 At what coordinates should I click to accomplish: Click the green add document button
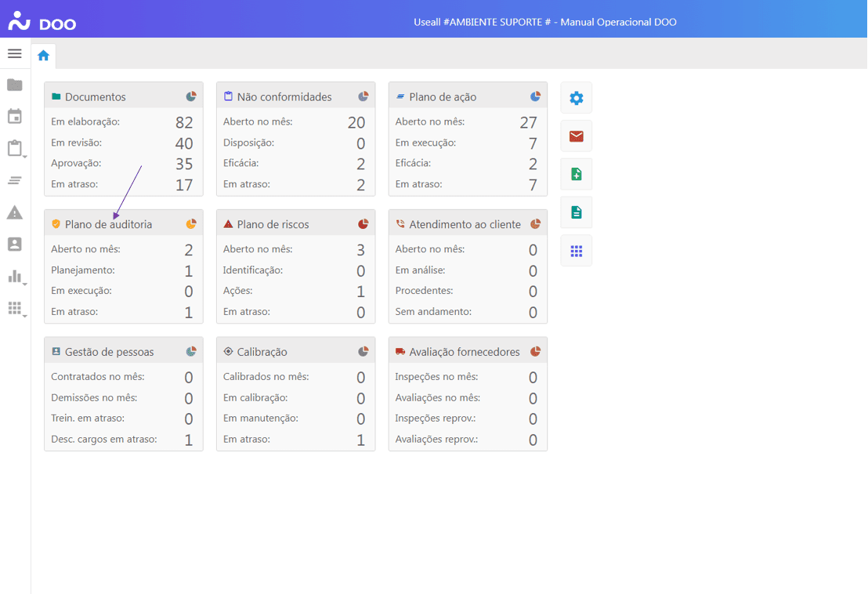click(x=577, y=175)
